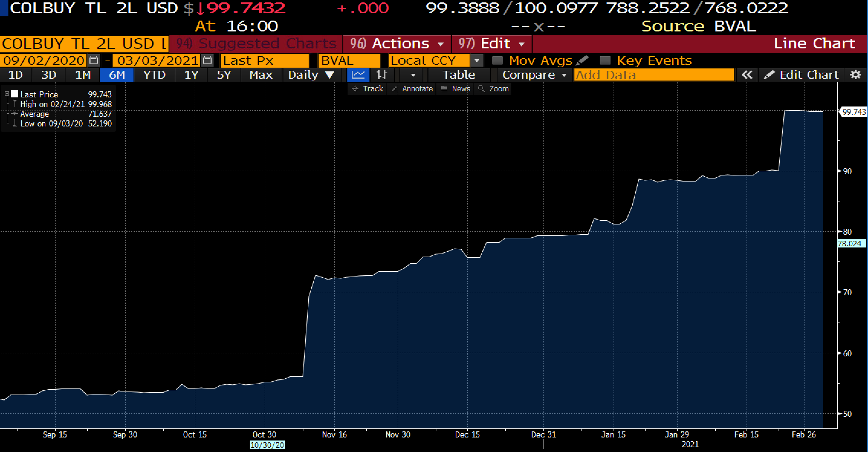The height and width of the screenshot is (452, 868).
Task: Select the 1Y range tab
Action: coord(191,75)
